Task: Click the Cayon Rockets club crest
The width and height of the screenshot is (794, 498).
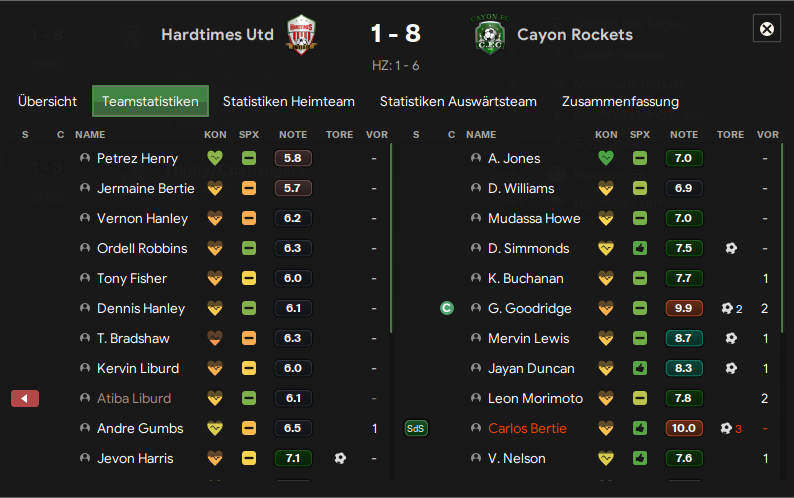Action: pyautogui.click(x=490, y=34)
